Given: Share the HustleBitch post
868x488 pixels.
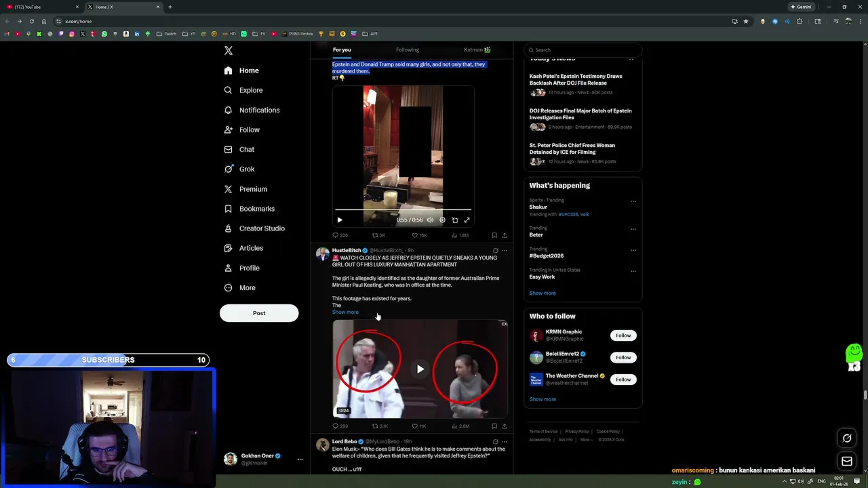Looking at the screenshot, I should 505,426.
